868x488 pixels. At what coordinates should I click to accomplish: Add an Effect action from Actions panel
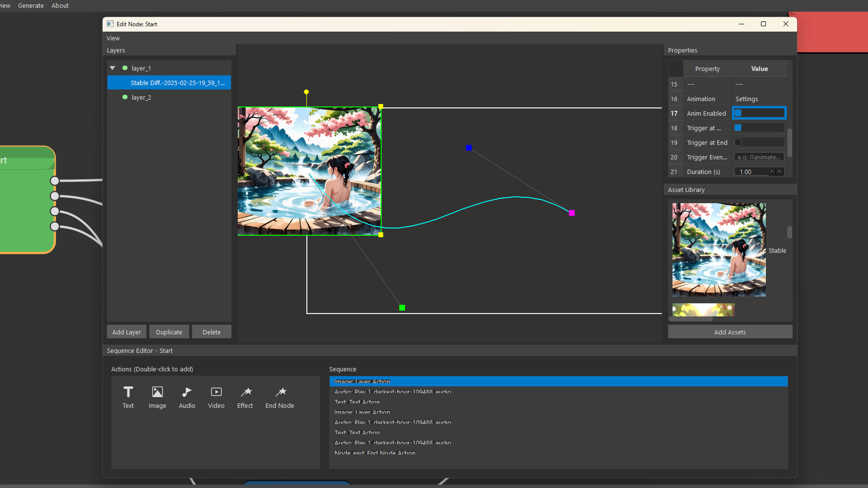[x=245, y=397]
